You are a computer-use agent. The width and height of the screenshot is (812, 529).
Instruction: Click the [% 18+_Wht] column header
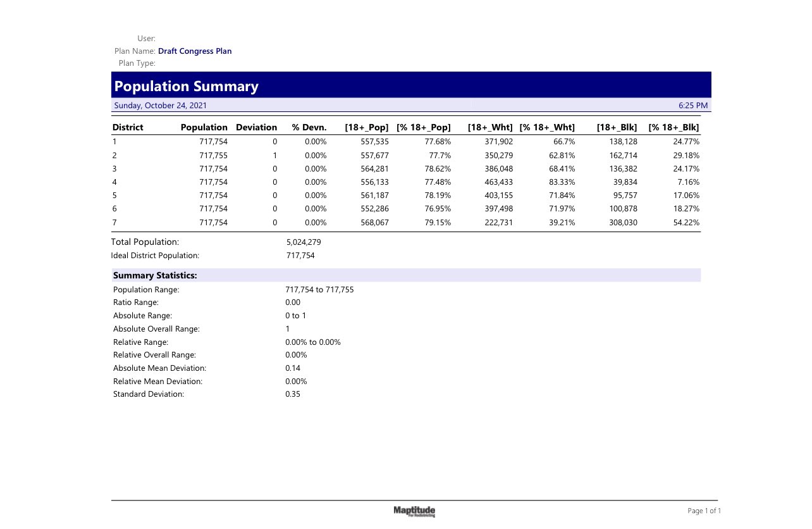547,127
